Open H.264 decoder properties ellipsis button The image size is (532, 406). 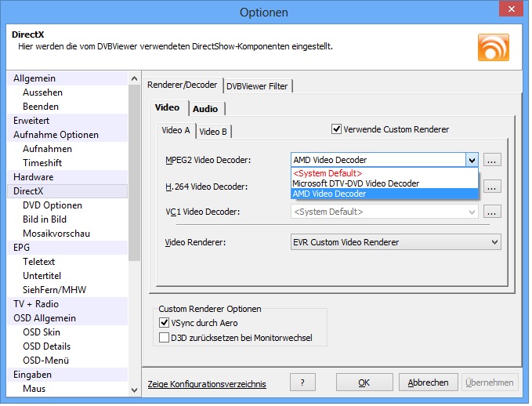click(x=494, y=187)
